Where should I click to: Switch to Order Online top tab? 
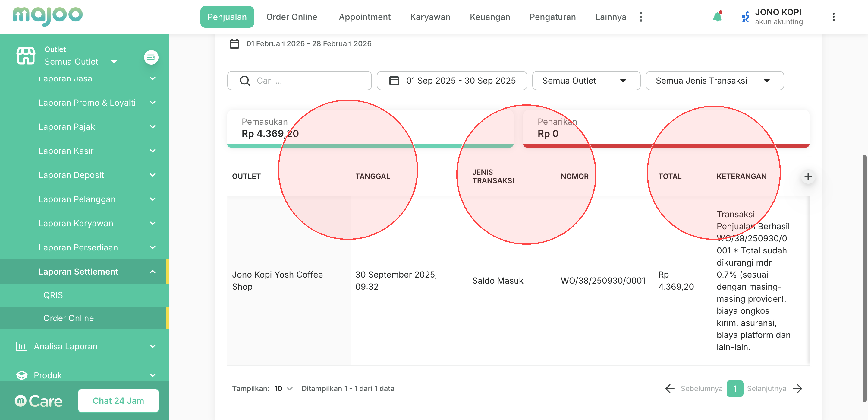[x=291, y=17]
